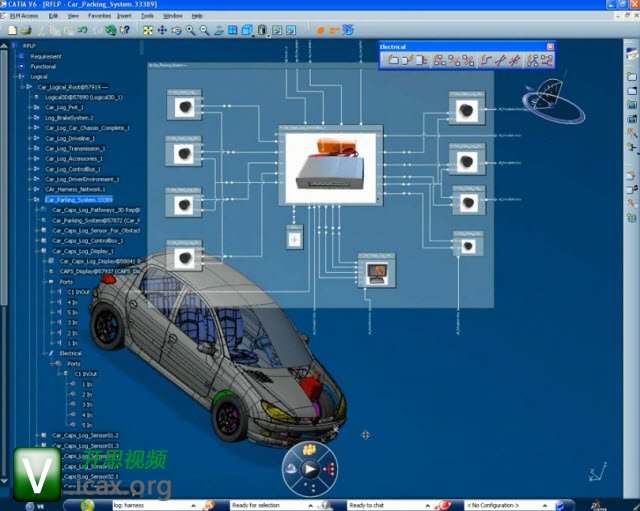
Task: Open the isometric view cube icon
Action: click(247, 30)
